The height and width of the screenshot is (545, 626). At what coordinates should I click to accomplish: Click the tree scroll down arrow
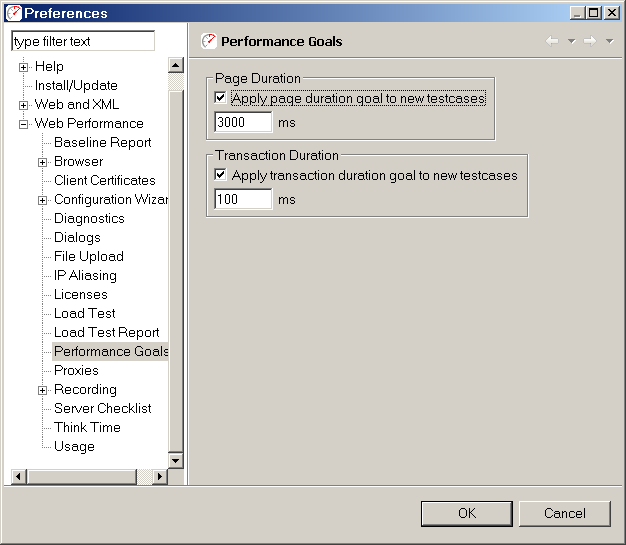pos(176,460)
